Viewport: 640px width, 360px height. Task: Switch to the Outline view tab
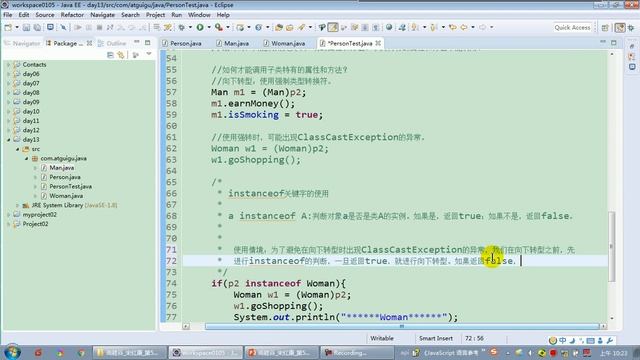[x=112, y=43]
